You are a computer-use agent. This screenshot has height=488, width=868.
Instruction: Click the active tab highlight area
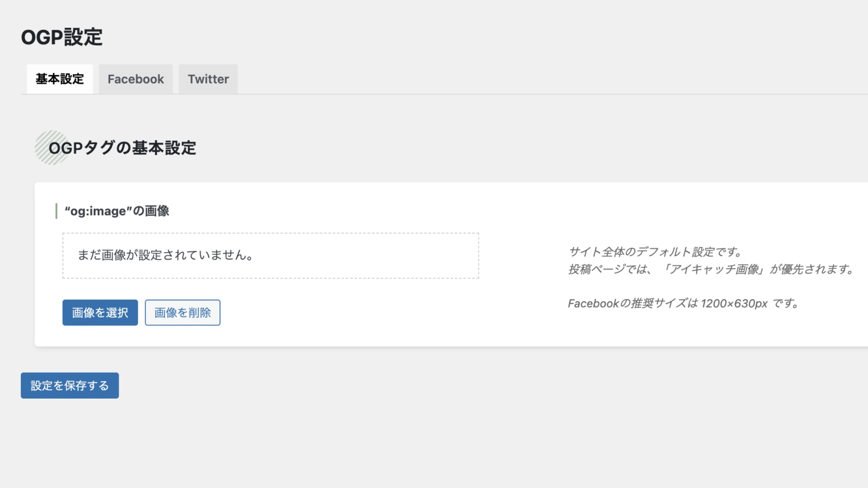[59, 79]
